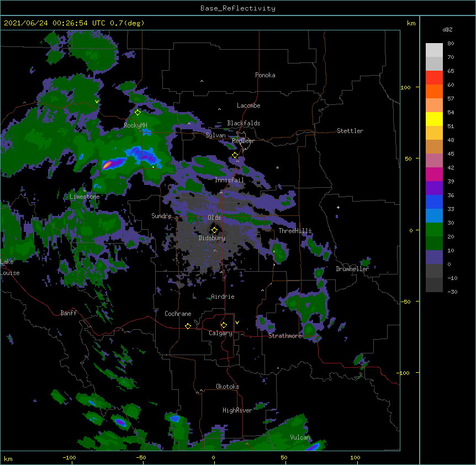Click the Strathmore label
476x465 pixels.
[285, 336]
